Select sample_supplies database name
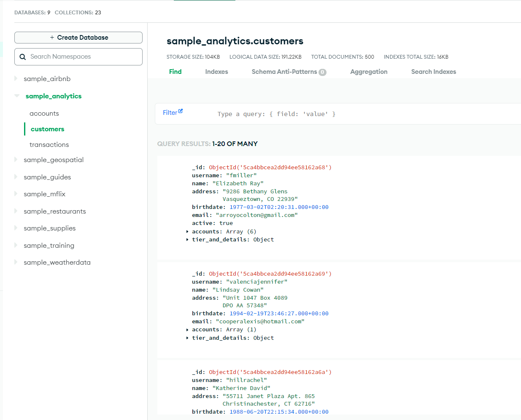The image size is (521, 420). tap(50, 228)
